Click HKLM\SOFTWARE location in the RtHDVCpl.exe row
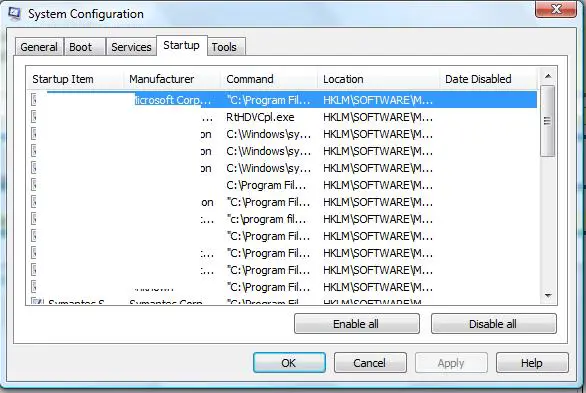This screenshot has height=393, width=586. (x=378, y=117)
